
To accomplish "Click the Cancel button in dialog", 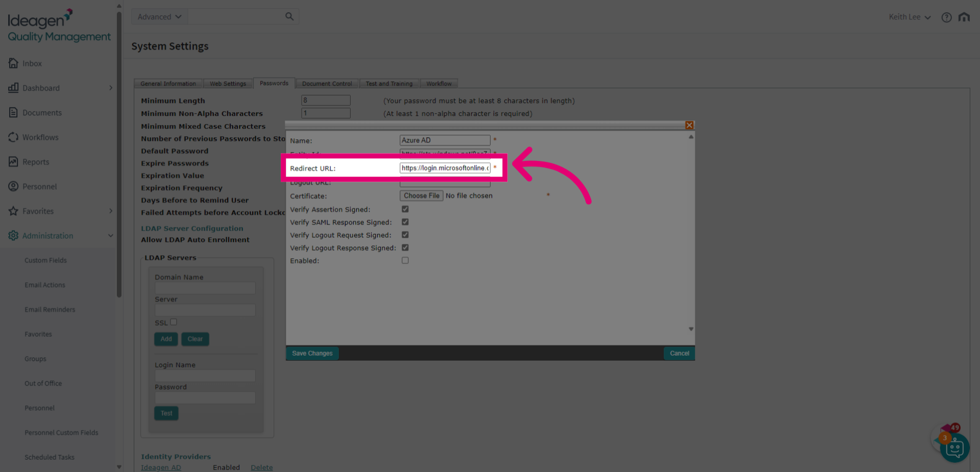I will [x=679, y=353].
